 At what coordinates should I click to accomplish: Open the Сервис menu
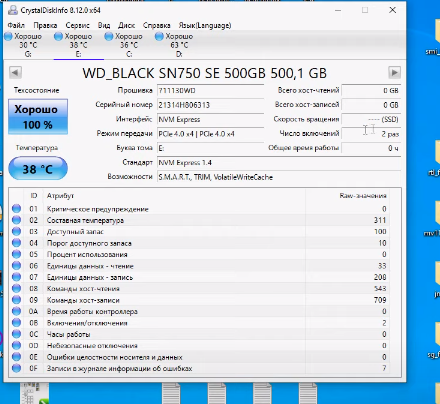pos(77,25)
